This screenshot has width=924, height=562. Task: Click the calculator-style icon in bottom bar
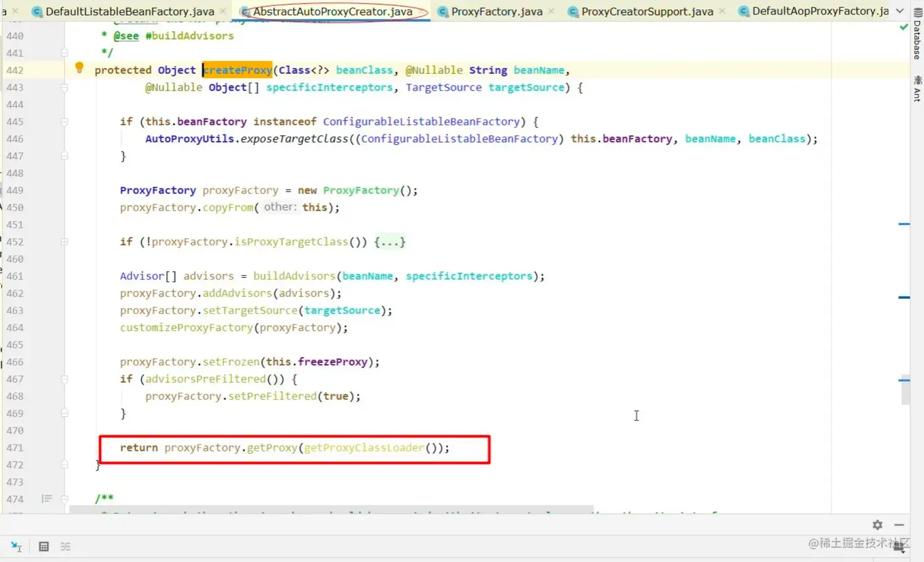click(44, 546)
